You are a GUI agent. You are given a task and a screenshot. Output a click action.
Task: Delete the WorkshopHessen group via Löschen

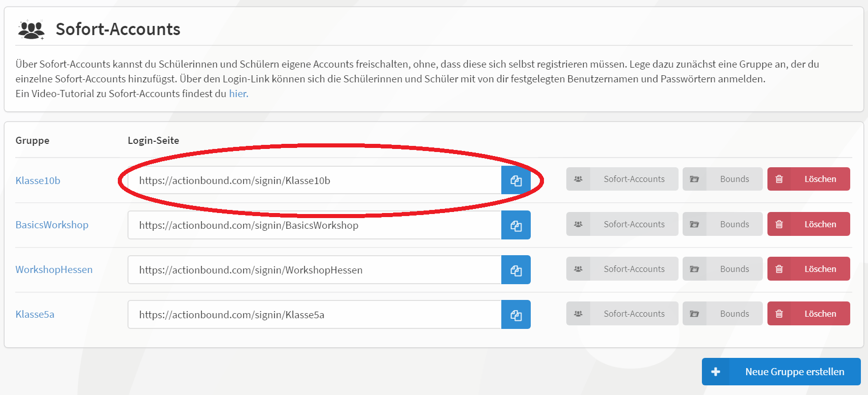pyautogui.click(x=809, y=269)
